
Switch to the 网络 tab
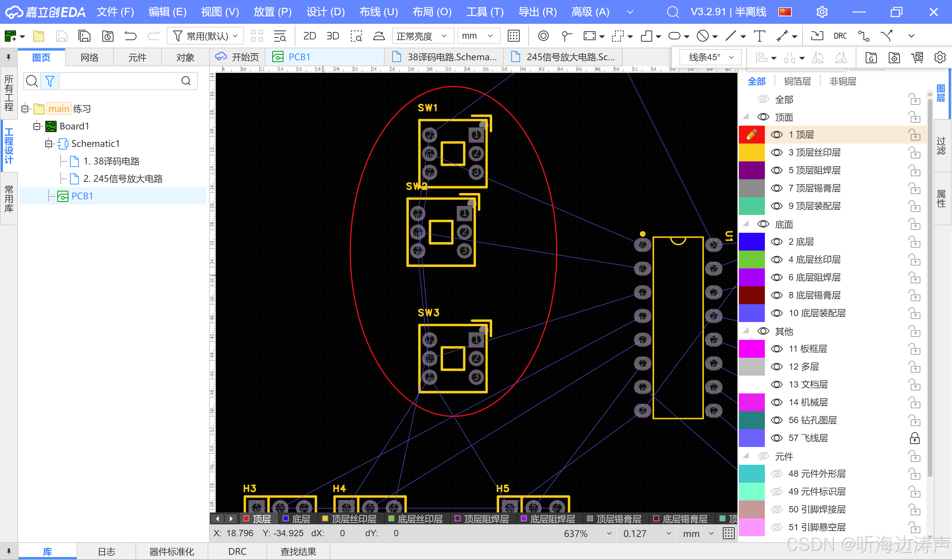tap(90, 57)
